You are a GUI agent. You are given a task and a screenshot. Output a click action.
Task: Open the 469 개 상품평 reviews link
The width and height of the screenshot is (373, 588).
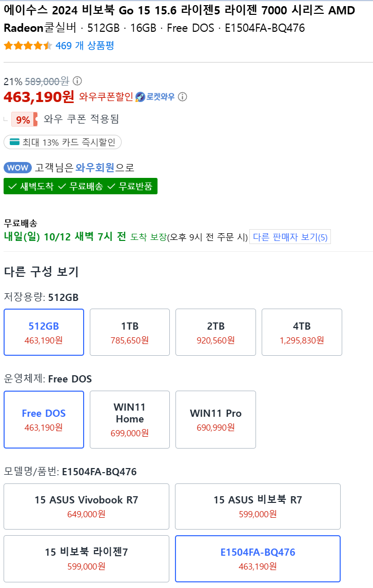(85, 46)
